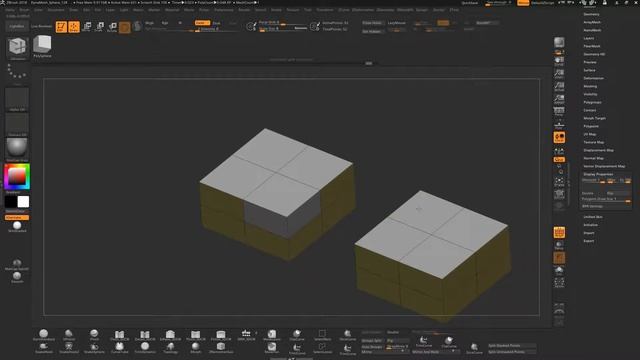Expand the Deformation subpalette
This screenshot has width=640, height=360.
tap(593, 78)
